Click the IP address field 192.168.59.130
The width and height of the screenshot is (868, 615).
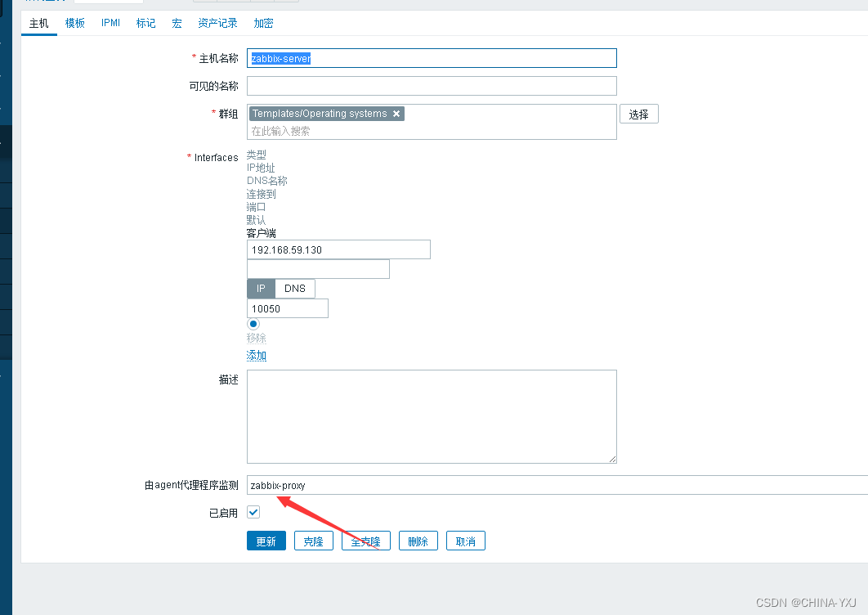click(338, 250)
